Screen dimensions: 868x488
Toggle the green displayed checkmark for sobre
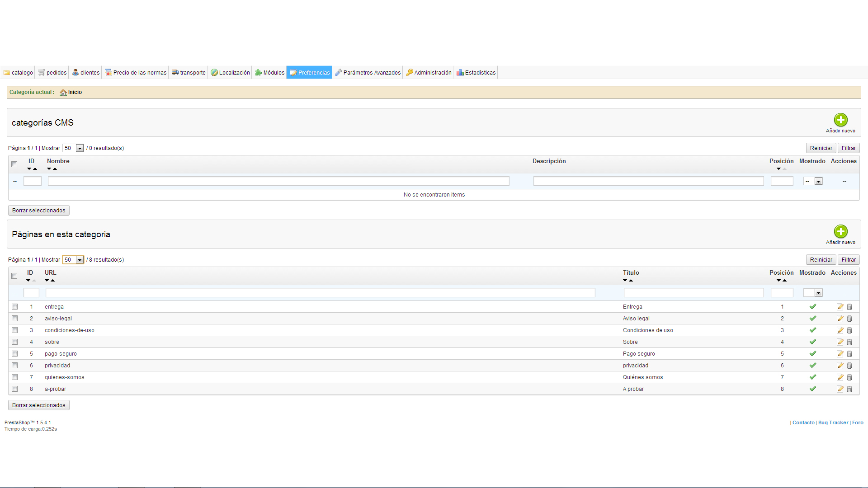tap(812, 342)
